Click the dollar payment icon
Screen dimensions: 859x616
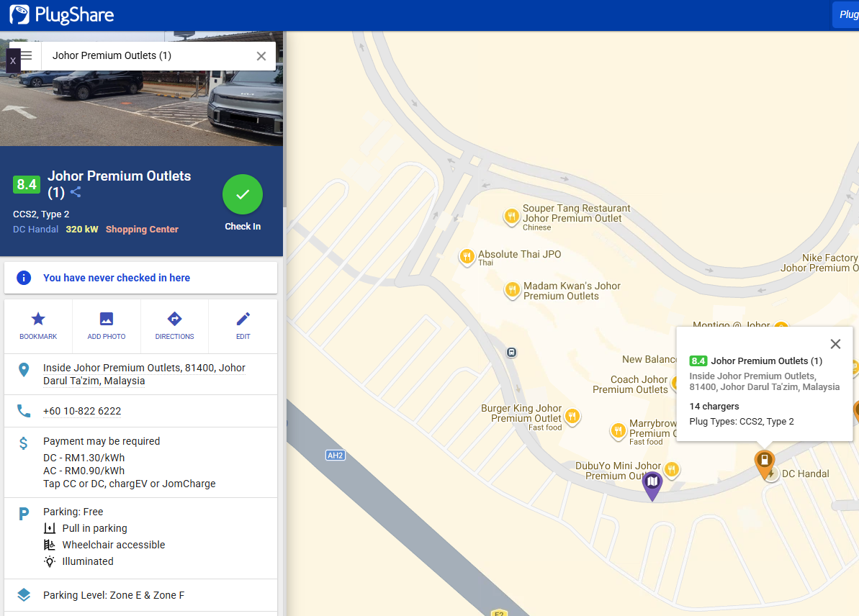coord(24,443)
